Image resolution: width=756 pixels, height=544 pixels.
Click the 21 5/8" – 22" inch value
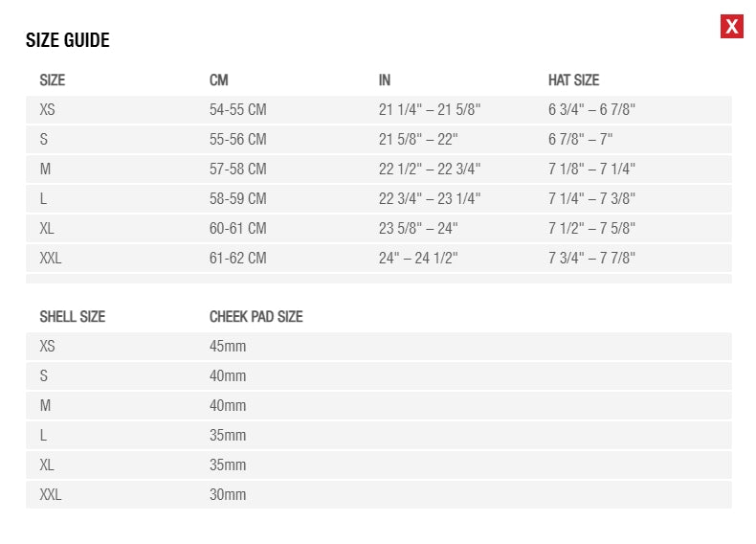(x=416, y=140)
